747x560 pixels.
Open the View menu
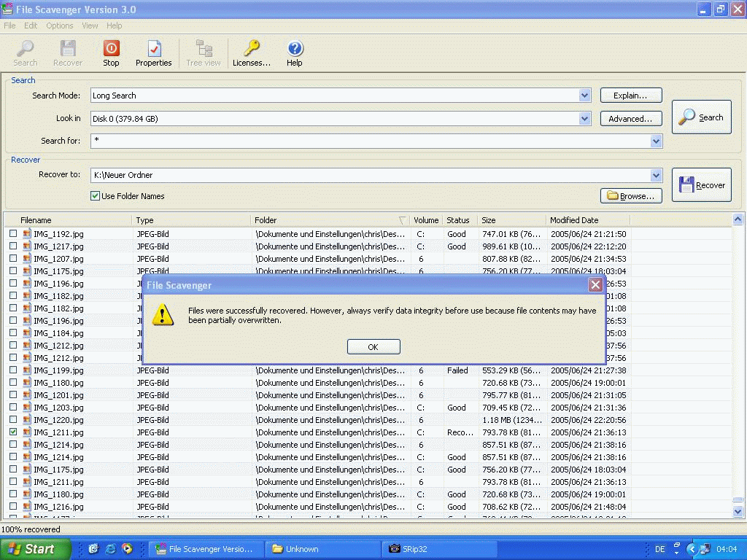click(x=90, y=26)
